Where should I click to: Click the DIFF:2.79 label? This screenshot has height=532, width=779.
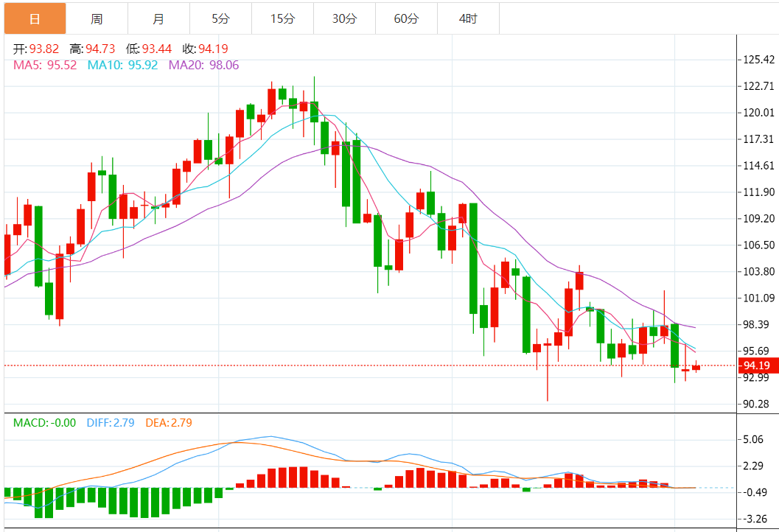coord(111,423)
